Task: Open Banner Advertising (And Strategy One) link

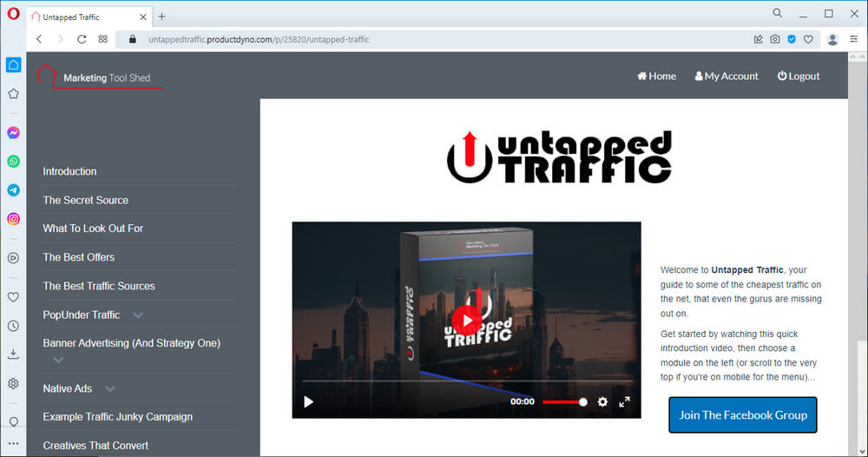Action: (x=132, y=343)
